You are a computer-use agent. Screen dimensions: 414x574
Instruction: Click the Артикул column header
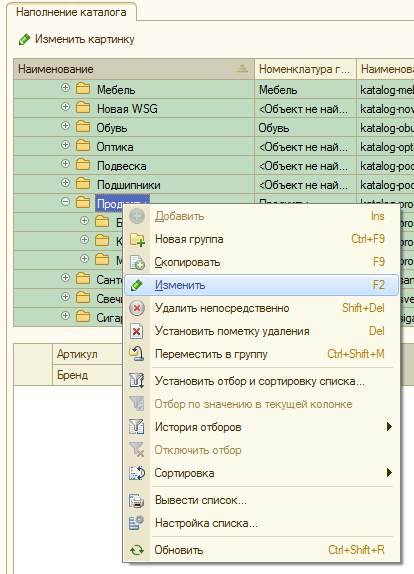87,354
